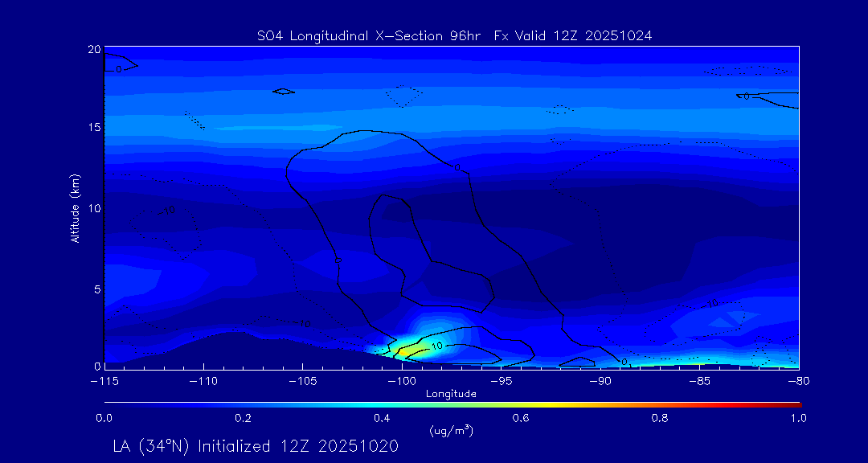Click the '(ug/m³)' colorbar unit label
Image resolution: width=868 pixels, height=463 pixels.
451,430
